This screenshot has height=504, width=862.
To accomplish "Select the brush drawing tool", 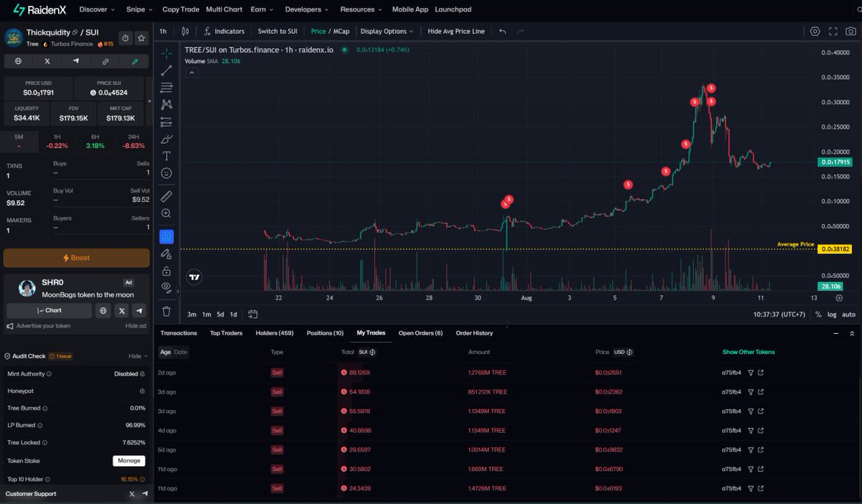I will coord(166,139).
